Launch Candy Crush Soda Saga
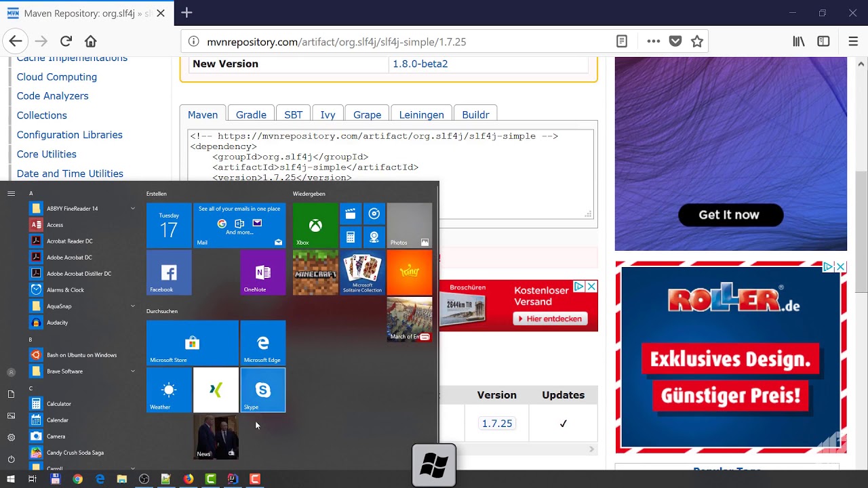This screenshot has height=488, width=868. click(x=83, y=452)
